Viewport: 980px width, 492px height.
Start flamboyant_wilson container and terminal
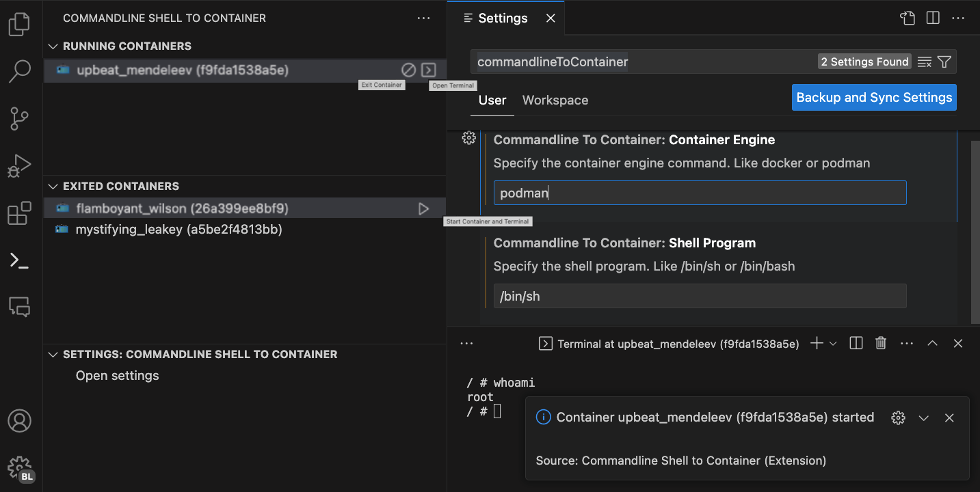tap(423, 208)
